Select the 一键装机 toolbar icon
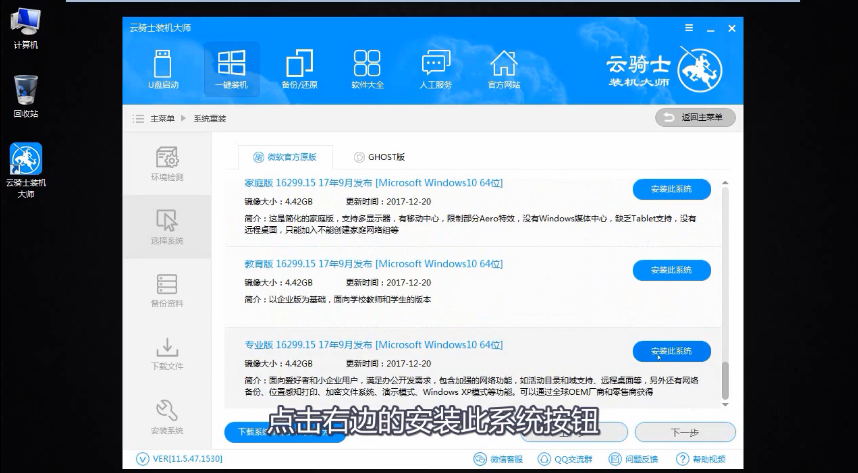 coord(231,70)
